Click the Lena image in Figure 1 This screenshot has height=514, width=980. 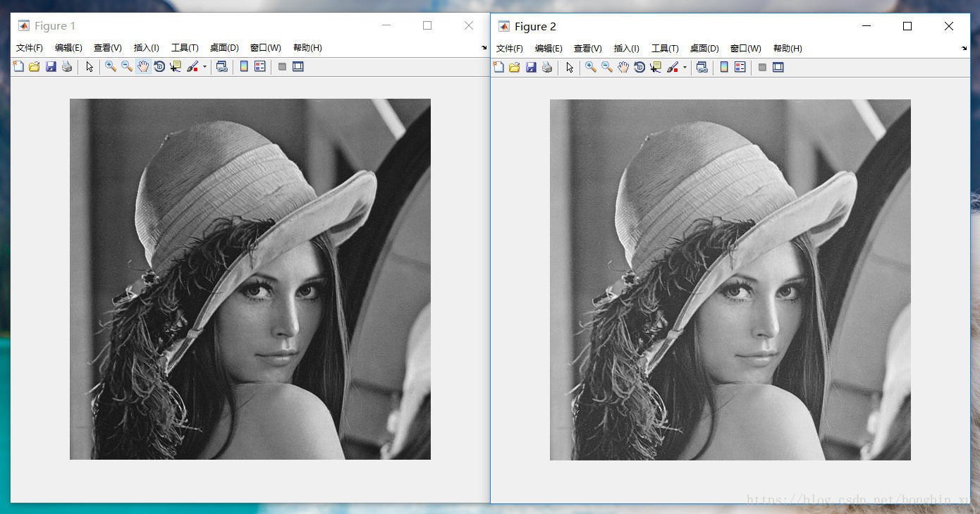[250, 279]
